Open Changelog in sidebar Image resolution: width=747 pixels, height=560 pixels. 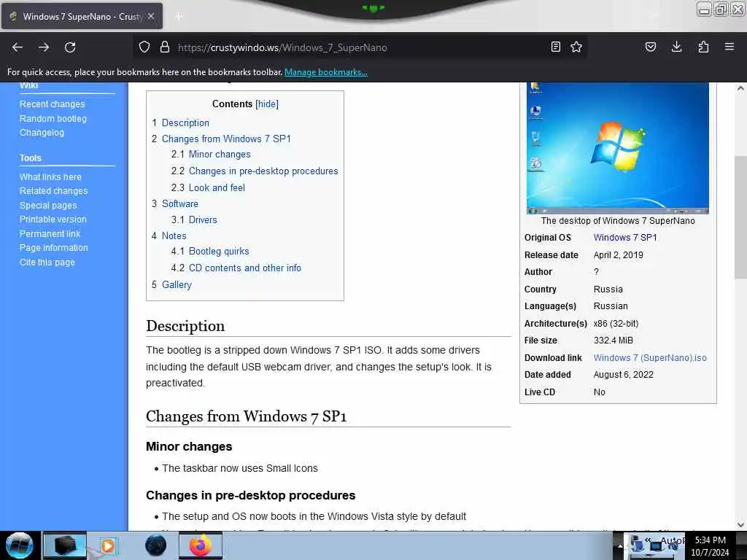point(42,133)
